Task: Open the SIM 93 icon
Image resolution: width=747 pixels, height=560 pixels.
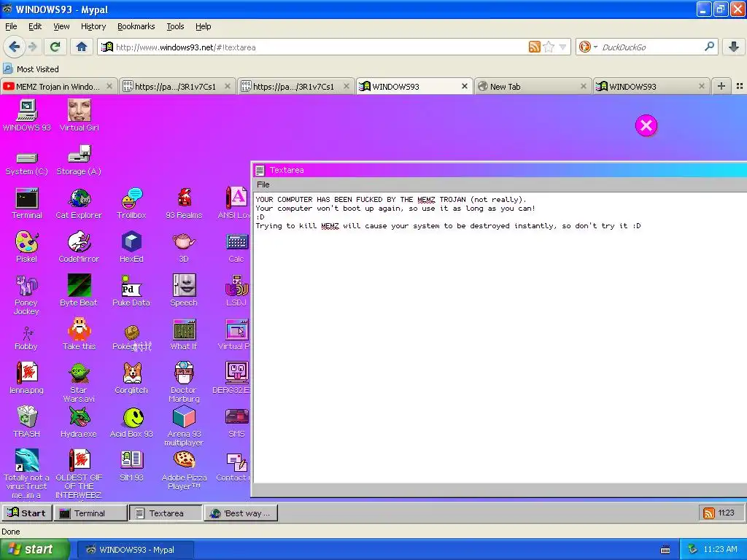Action: click(131, 466)
